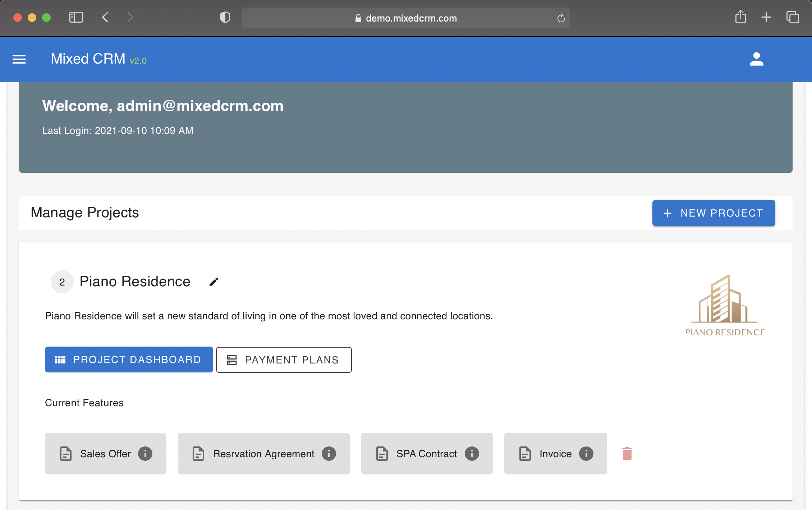Open the navigation hamburger menu
Viewport: 812px width, 510px height.
pyautogui.click(x=19, y=59)
